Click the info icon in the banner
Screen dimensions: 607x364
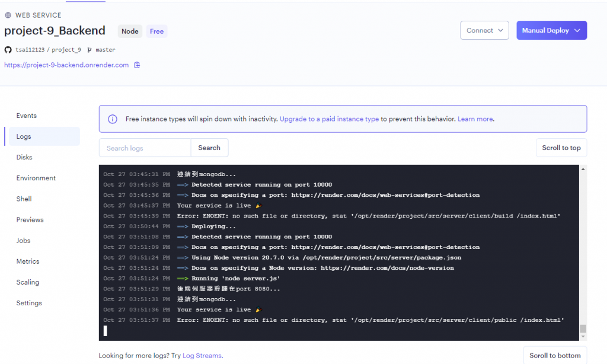(x=112, y=119)
